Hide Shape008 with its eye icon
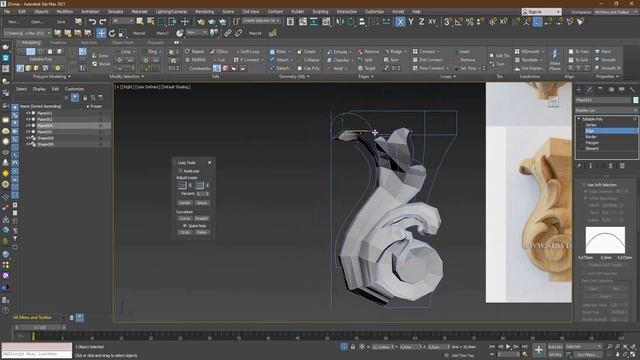The width and height of the screenshot is (640, 360). coord(28,138)
